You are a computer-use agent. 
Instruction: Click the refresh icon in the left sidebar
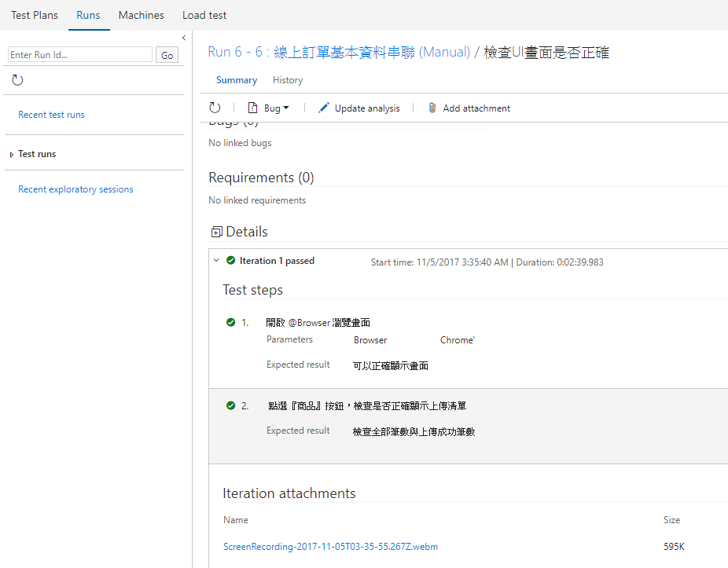(x=17, y=80)
